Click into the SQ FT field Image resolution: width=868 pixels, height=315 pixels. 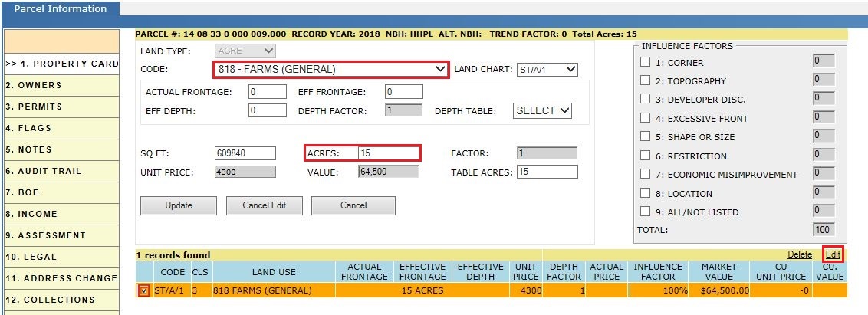[245, 153]
